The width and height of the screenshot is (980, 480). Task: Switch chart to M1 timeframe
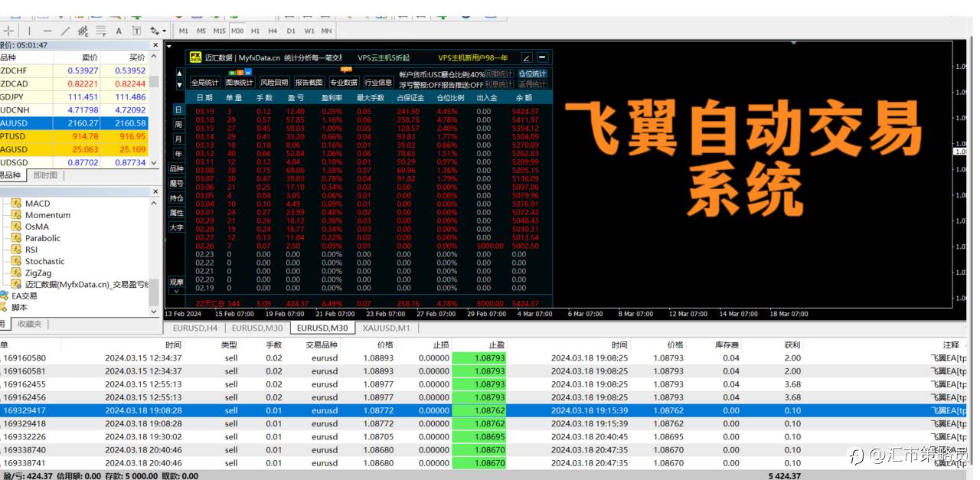[184, 31]
